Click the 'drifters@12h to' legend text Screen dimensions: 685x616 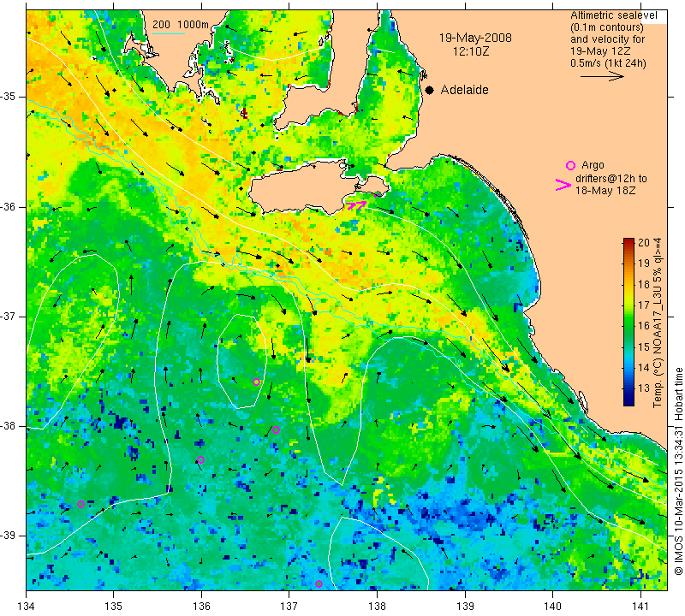611,179
